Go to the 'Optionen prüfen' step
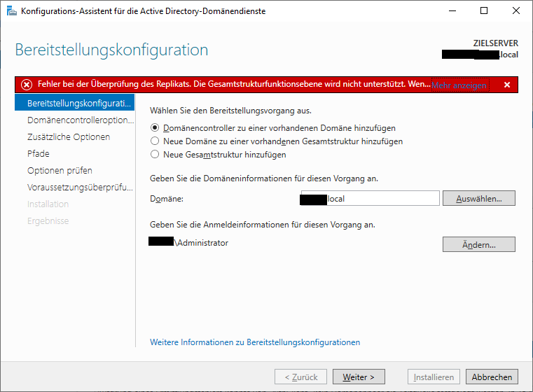The height and width of the screenshot is (392, 533). pyautogui.click(x=60, y=170)
